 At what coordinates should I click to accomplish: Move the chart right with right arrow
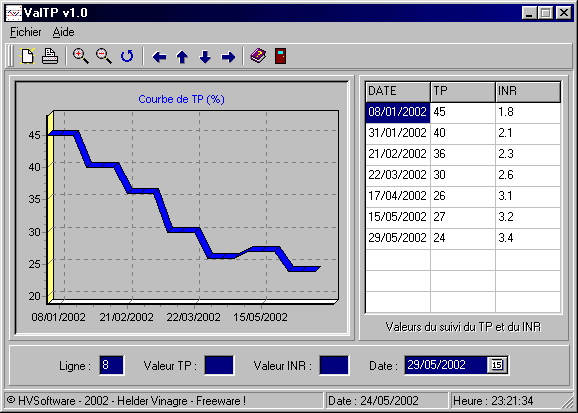[x=228, y=57]
